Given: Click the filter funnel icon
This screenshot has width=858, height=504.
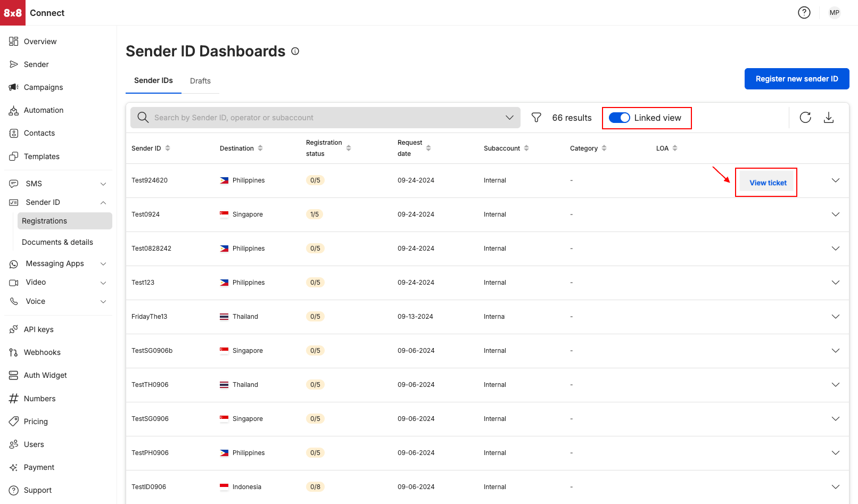Looking at the screenshot, I should pos(537,118).
